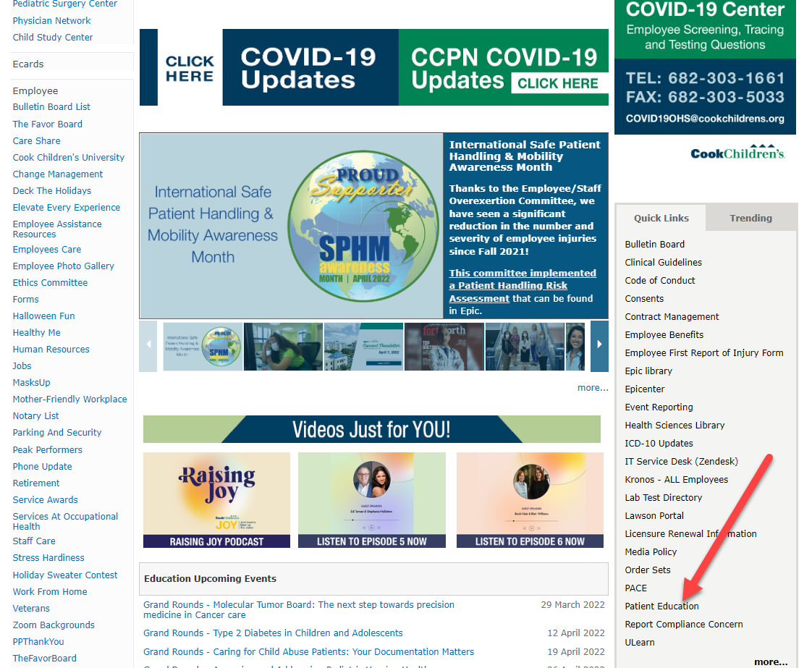
Task: Open Listen to Episode 6 Now tile
Action: coord(530,499)
